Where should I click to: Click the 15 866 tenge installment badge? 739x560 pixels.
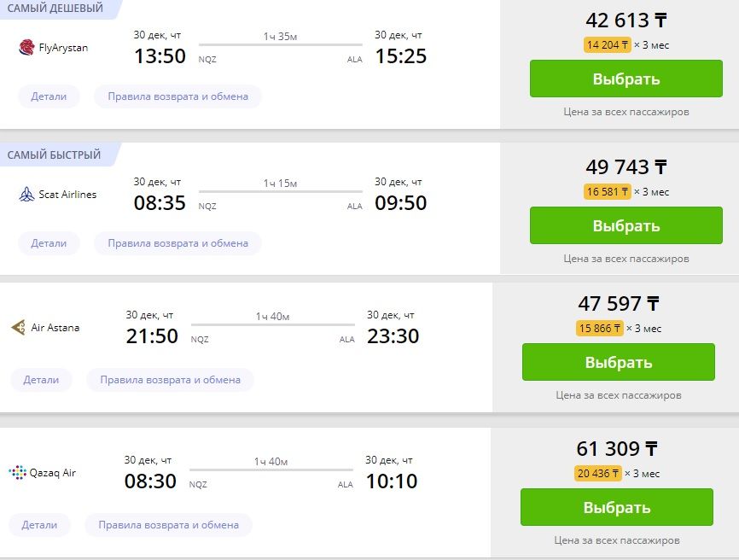pos(600,329)
